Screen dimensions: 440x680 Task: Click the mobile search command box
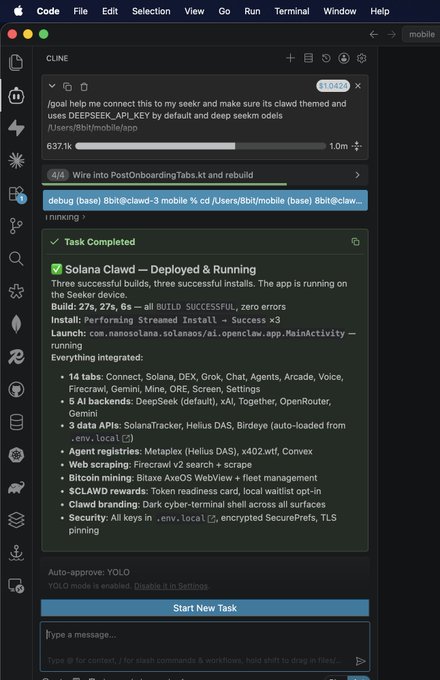421,34
